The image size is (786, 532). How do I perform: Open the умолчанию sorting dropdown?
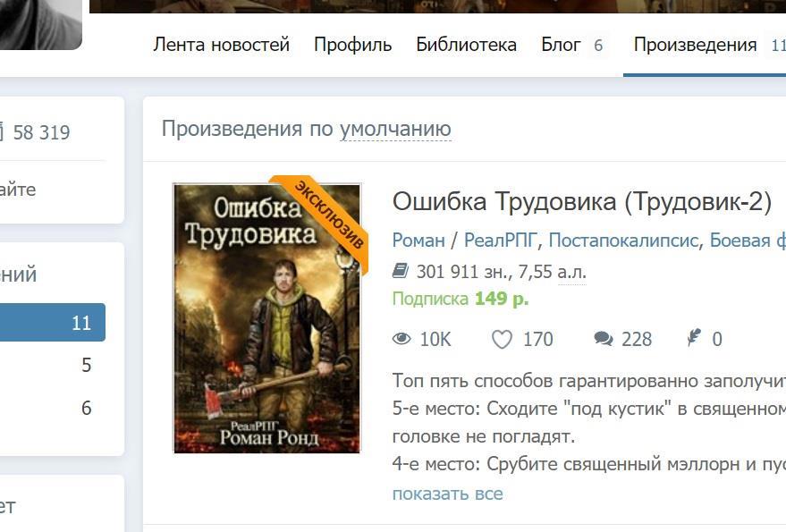tap(395, 129)
